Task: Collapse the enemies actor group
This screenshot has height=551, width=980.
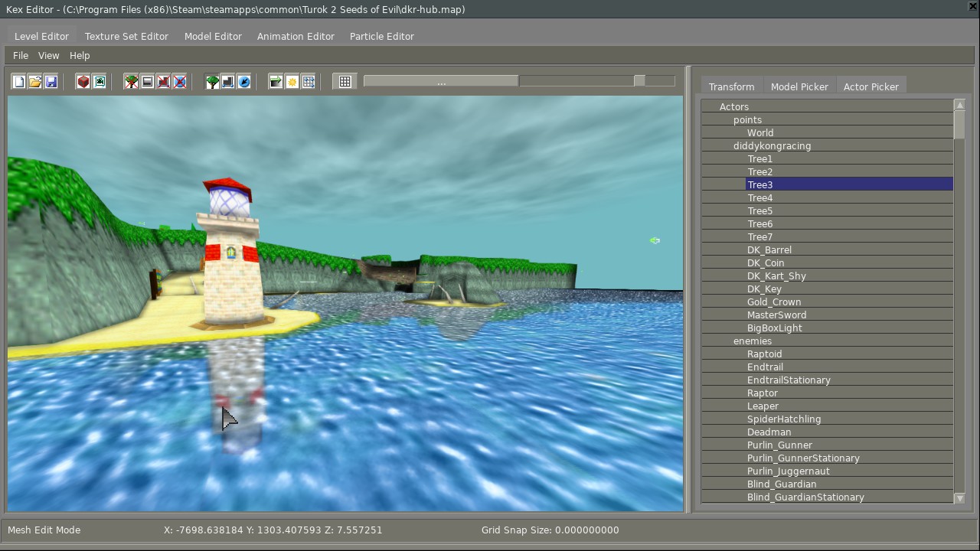Action: coord(752,341)
